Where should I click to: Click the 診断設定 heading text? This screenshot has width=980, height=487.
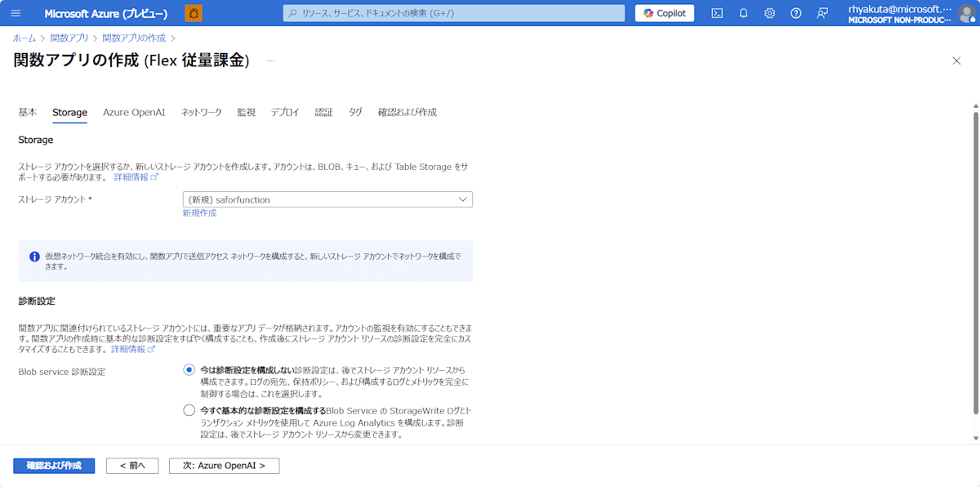tap(37, 302)
